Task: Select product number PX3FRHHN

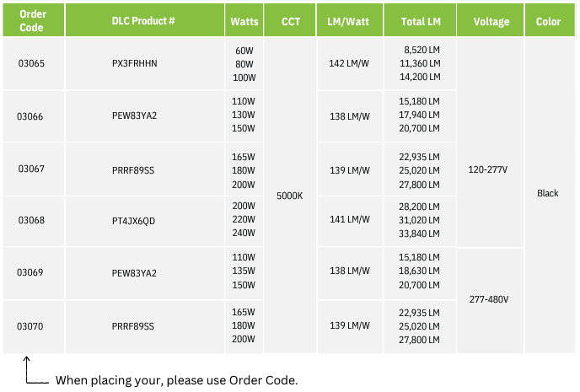Action: click(135, 63)
